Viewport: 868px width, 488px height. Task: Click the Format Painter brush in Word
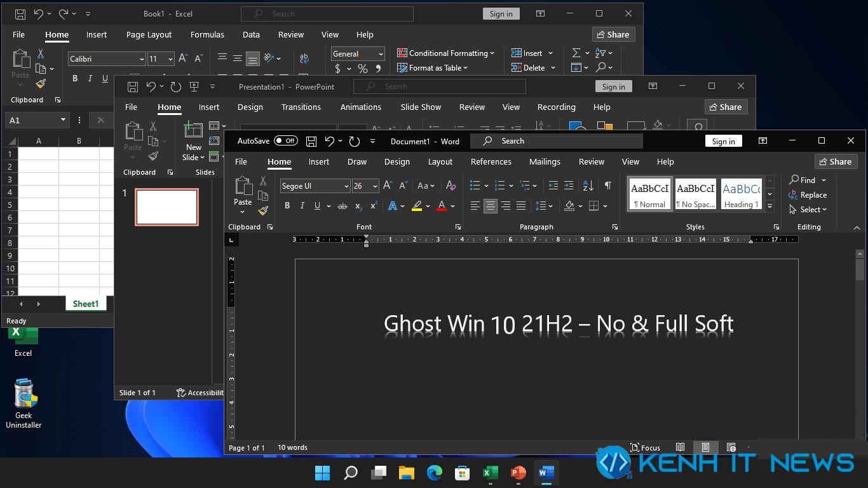click(263, 211)
